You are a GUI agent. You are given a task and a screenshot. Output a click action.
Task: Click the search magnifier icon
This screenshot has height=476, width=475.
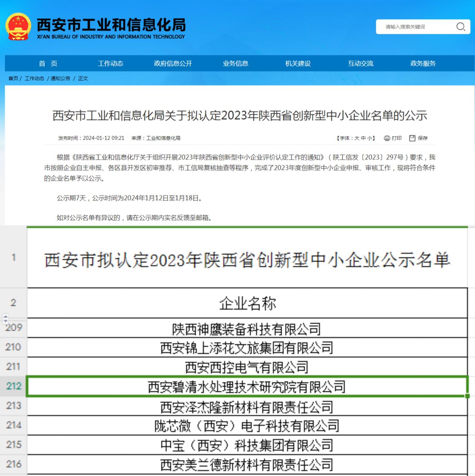tap(461, 27)
